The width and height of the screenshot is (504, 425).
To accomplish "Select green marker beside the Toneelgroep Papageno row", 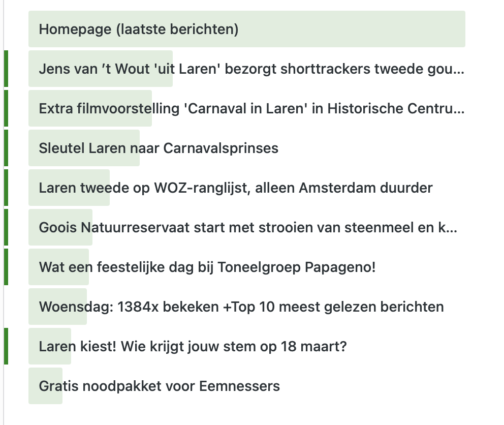I will coord(6,267).
